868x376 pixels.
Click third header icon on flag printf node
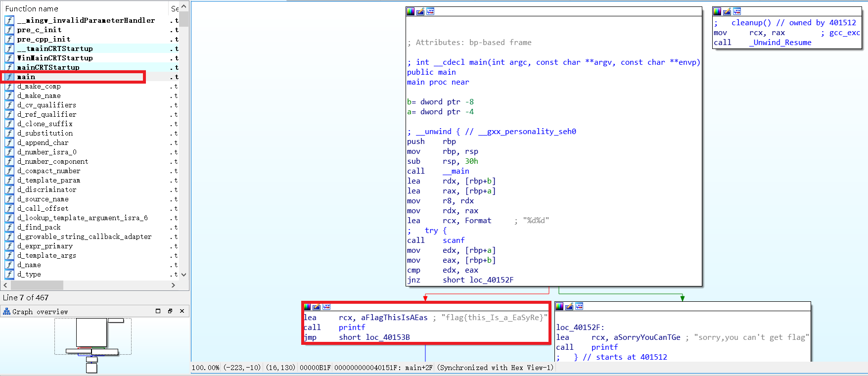point(326,307)
